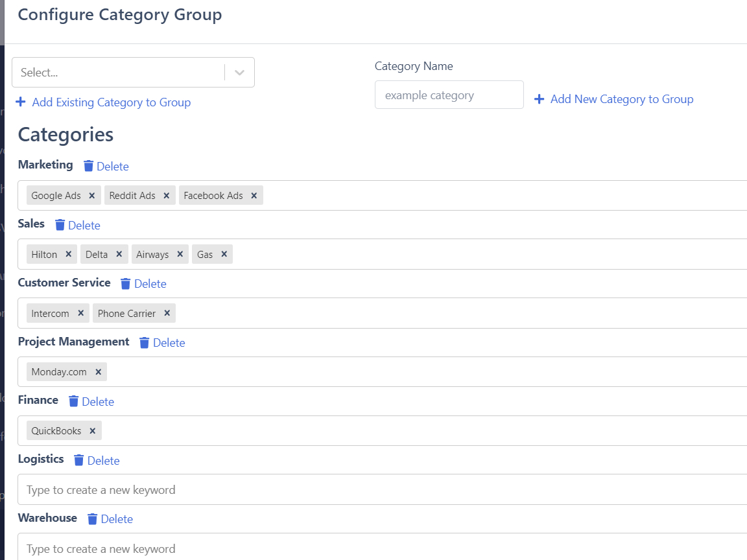This screenshot has height=560, width=747.
Task: Remove the QuickBooks tag from Finance
Action: [x=92, y=431]
